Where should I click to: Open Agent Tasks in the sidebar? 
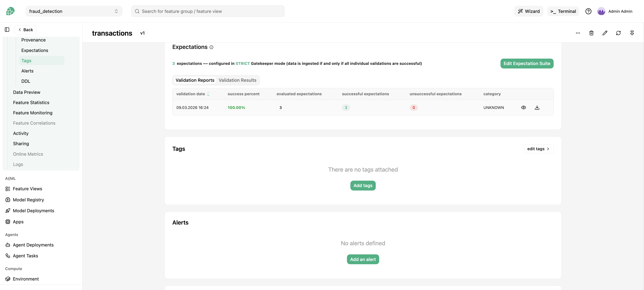25,256
